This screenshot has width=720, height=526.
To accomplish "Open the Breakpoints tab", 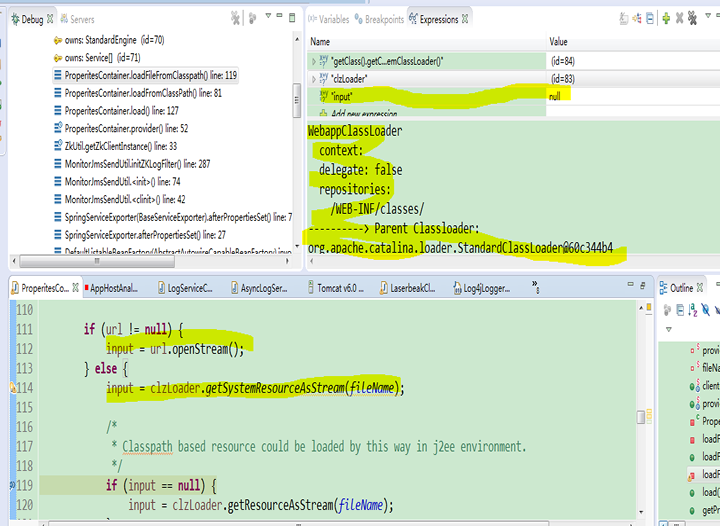I will click(379, 19).
